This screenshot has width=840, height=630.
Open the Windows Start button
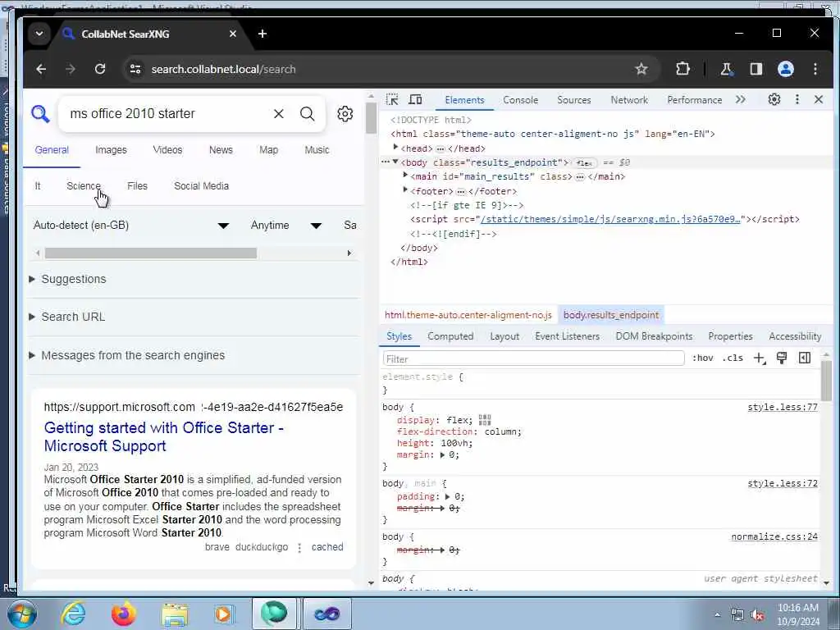21,614
